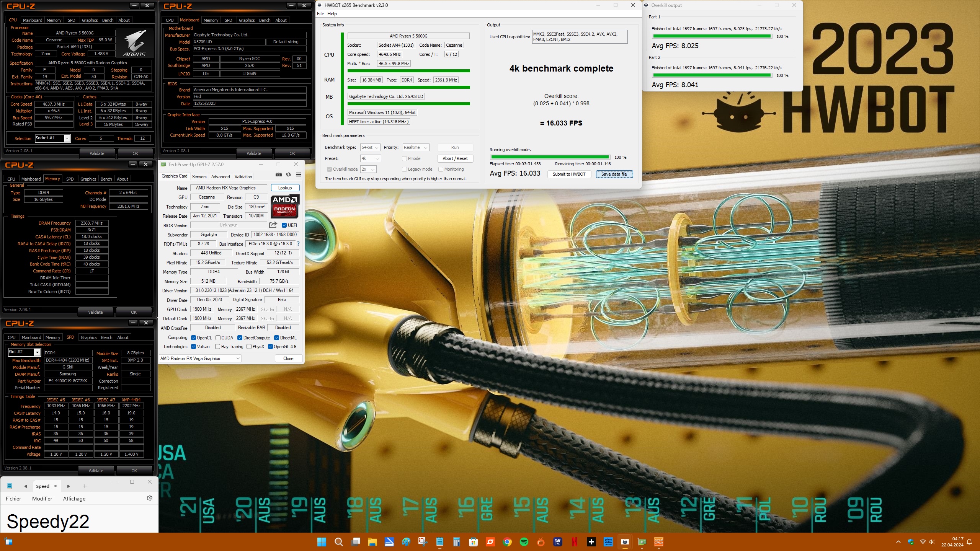This screenshot has width=980, height=551.
Task: Open Calculator from the taskbar
Action: click(456, 542)
